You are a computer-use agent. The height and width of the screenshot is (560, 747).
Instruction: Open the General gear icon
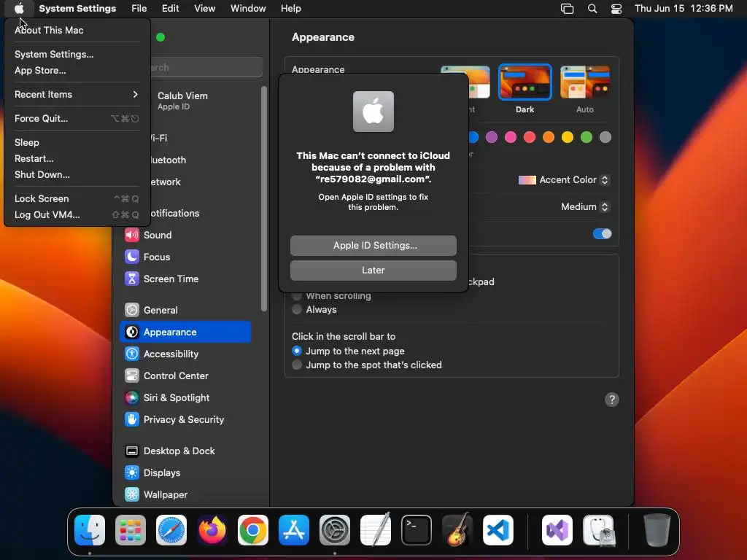pyautogui.click(x=132, y=310)
